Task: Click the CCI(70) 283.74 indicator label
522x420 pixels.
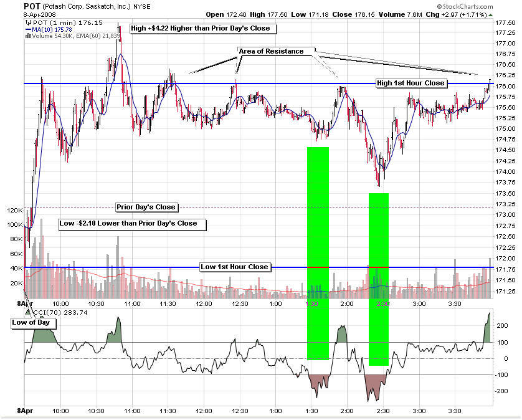Action: (59, 312)
